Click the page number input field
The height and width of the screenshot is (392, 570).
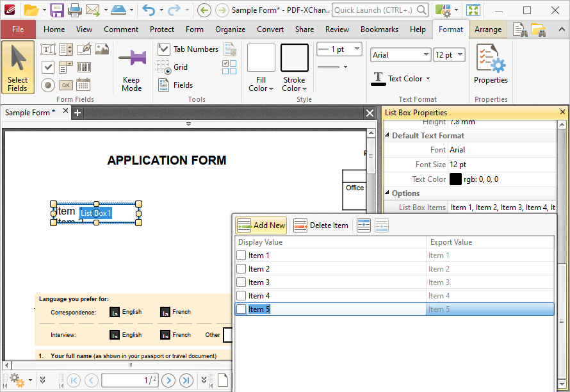[x=130, y=380]
